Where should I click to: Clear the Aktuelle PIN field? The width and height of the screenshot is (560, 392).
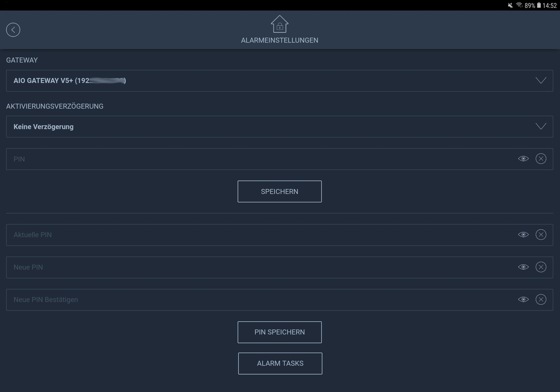541,235
